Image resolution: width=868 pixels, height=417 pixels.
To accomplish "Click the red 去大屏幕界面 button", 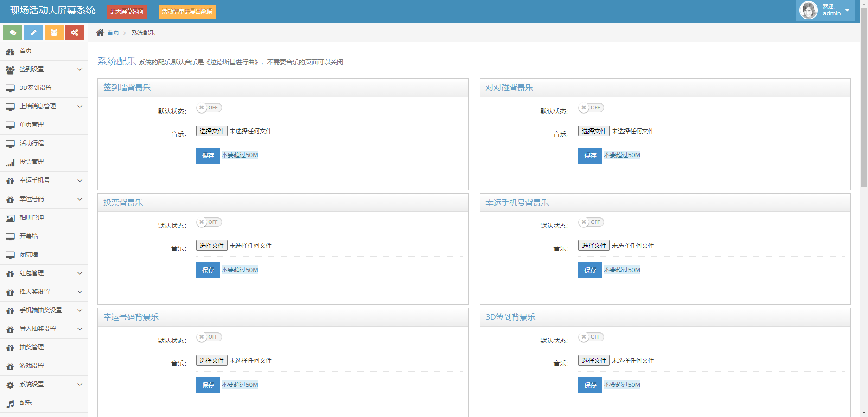I will coord(127,12).
